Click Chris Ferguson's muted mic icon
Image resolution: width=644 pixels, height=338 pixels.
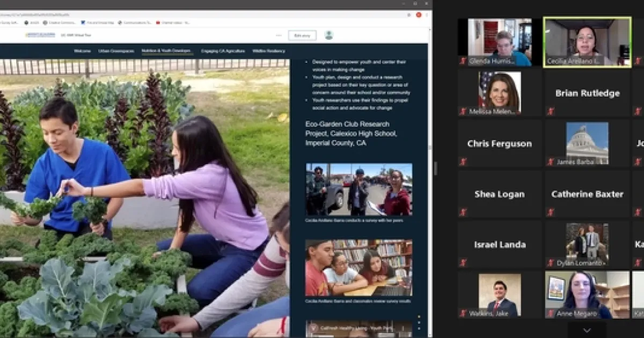(x=463, y=161)
